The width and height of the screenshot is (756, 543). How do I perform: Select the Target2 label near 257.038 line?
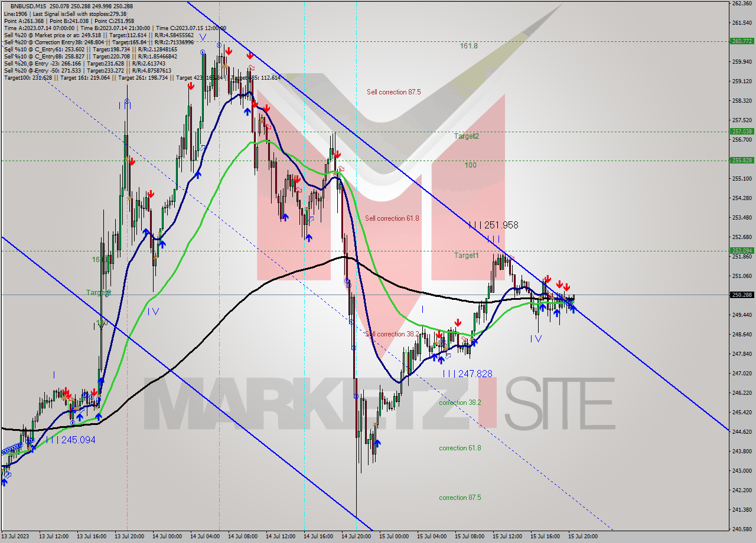pyautogui.click(x=467, y=136)
